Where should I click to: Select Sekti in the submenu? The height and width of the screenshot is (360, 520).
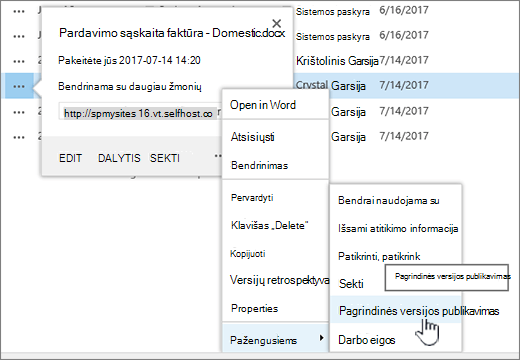[351, 284]
